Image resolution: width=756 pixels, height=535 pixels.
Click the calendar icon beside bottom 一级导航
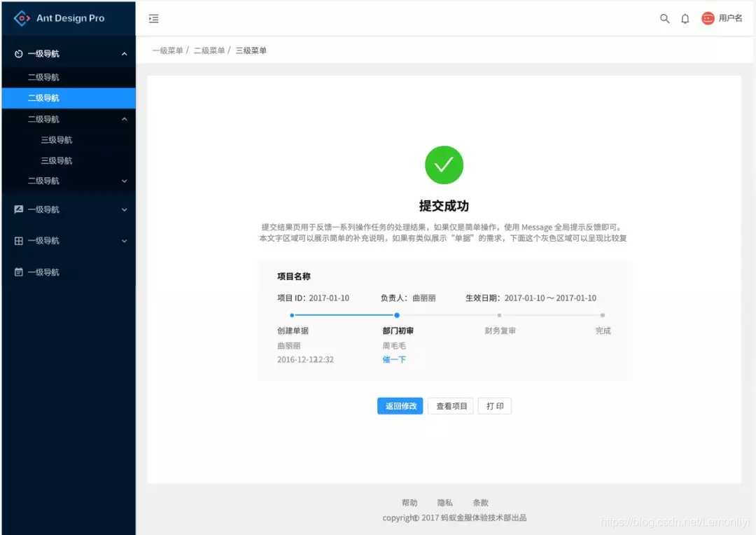click(x=18, y=272)
